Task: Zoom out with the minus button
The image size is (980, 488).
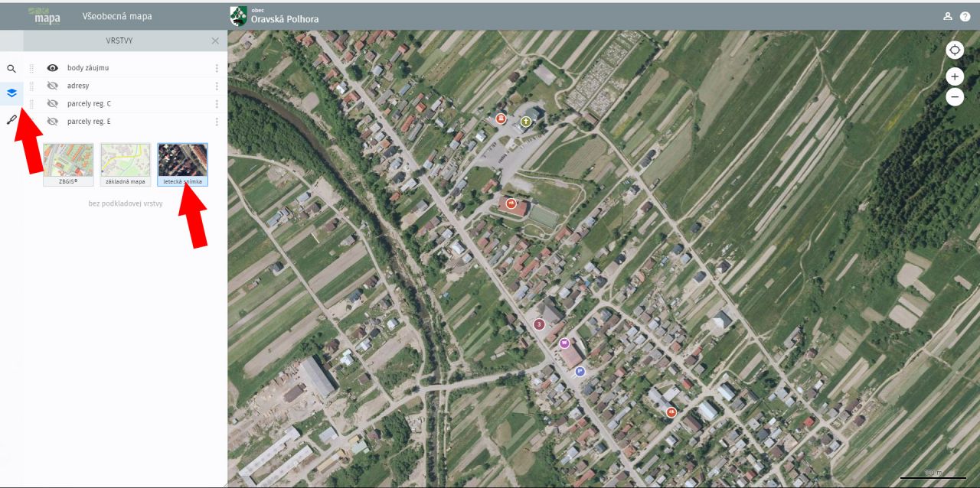Action: (955, 97)
